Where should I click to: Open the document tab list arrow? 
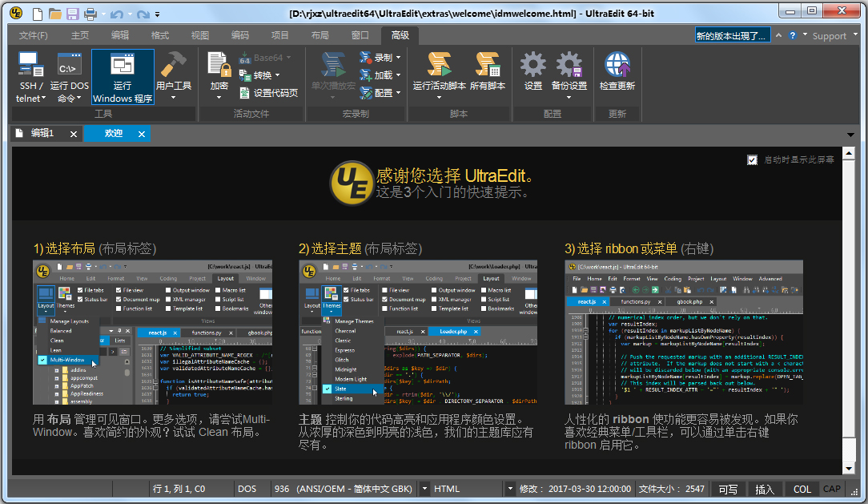point(850,135)
